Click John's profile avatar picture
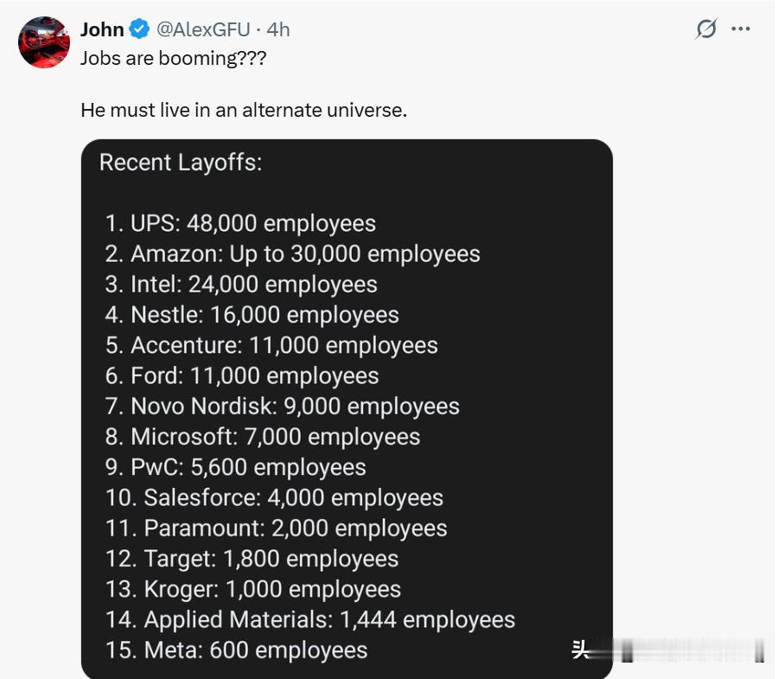 pos(44,43)
